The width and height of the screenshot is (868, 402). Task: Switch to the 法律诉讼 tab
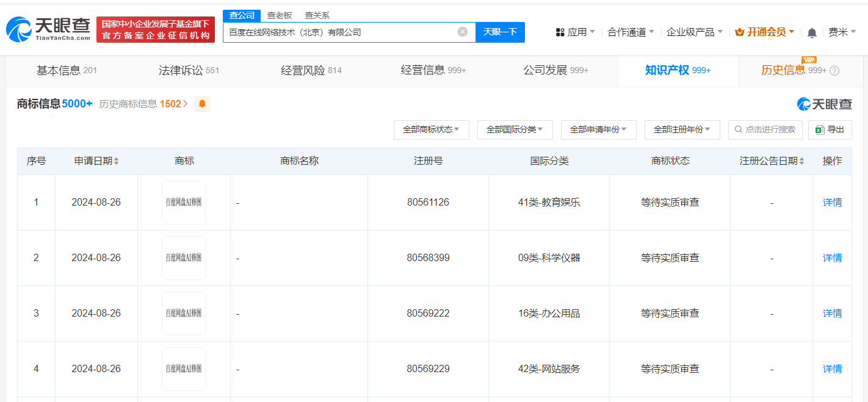coord(189,70)
